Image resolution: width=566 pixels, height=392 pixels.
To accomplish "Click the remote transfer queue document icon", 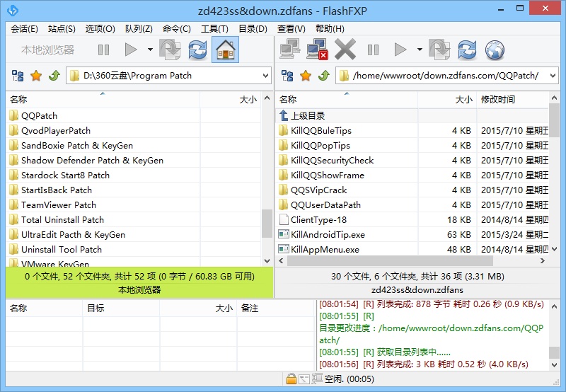I will click(439, 50).
